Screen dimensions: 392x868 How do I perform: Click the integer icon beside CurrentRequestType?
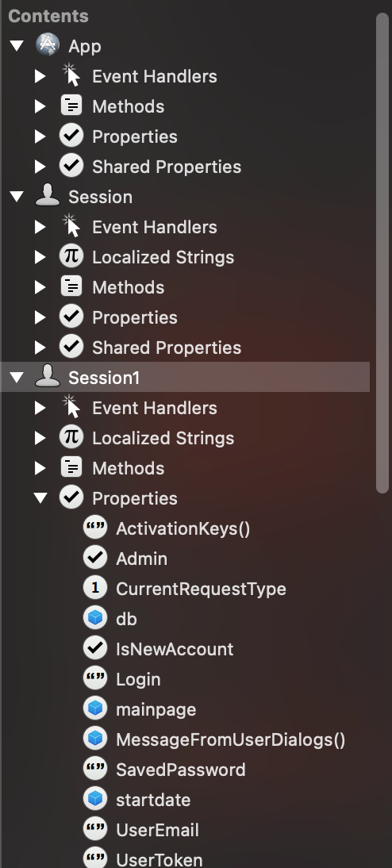[95, 588]
